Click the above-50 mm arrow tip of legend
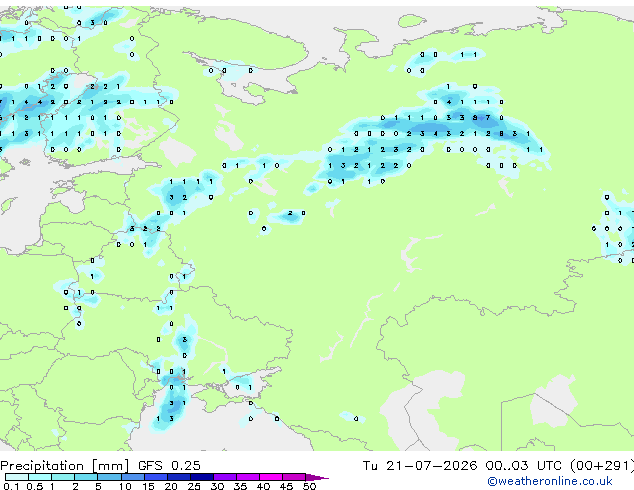Screen dimensions: 634x490 [x=317, y=477]
